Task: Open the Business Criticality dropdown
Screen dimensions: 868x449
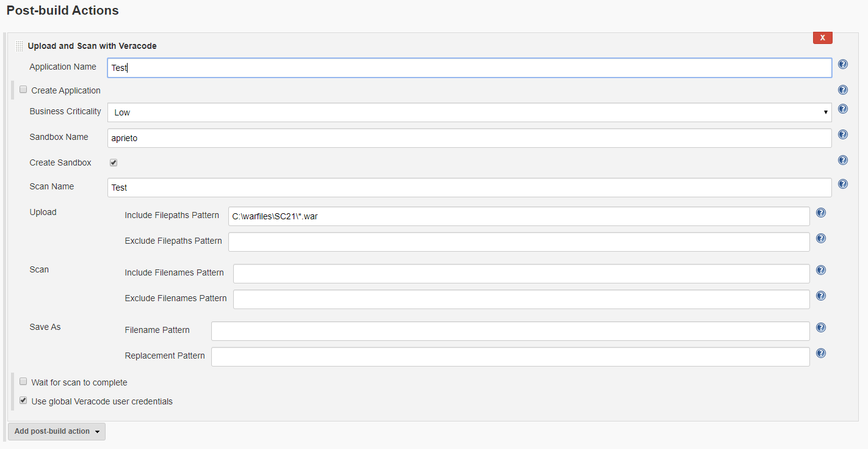Action: point(469,112)
